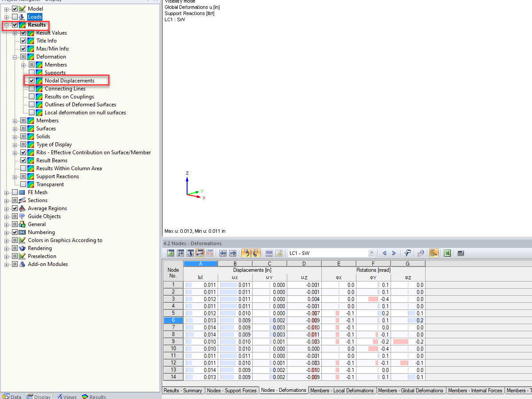
Task: Click the second table toolbar icon with arrows
Action: 180,253
